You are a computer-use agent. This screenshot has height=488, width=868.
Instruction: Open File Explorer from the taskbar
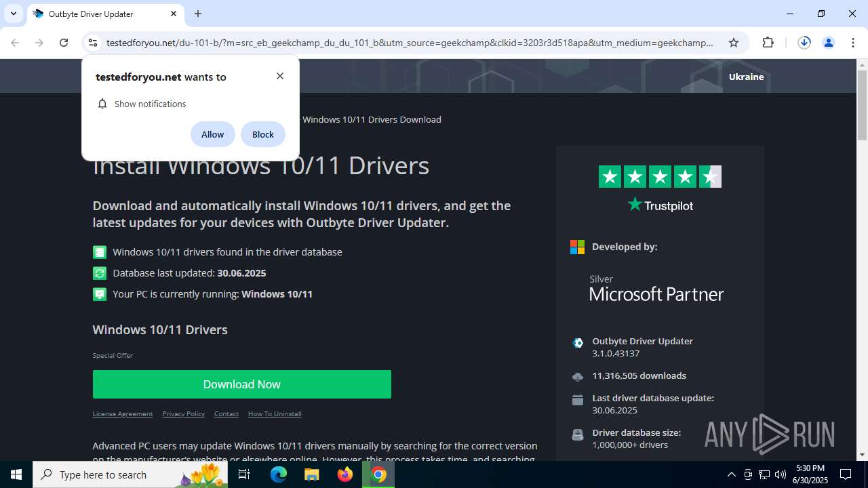coord(311,474)
